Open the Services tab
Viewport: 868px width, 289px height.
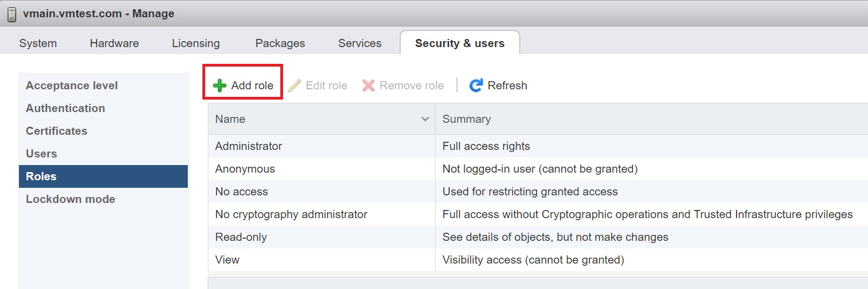pos(359,43)
